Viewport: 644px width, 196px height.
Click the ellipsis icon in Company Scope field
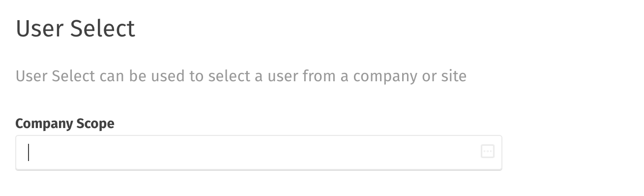[x=487, y=152]
